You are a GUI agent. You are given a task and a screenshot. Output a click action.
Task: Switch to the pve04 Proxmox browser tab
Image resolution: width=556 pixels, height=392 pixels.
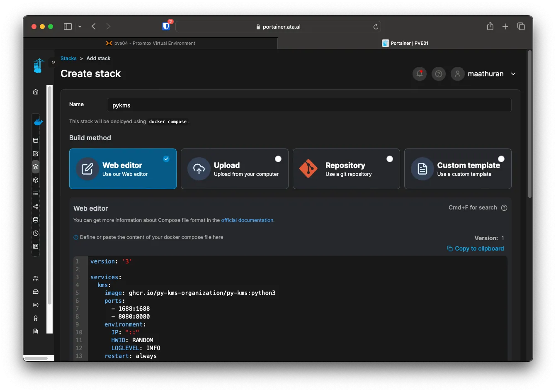point(151,43)
